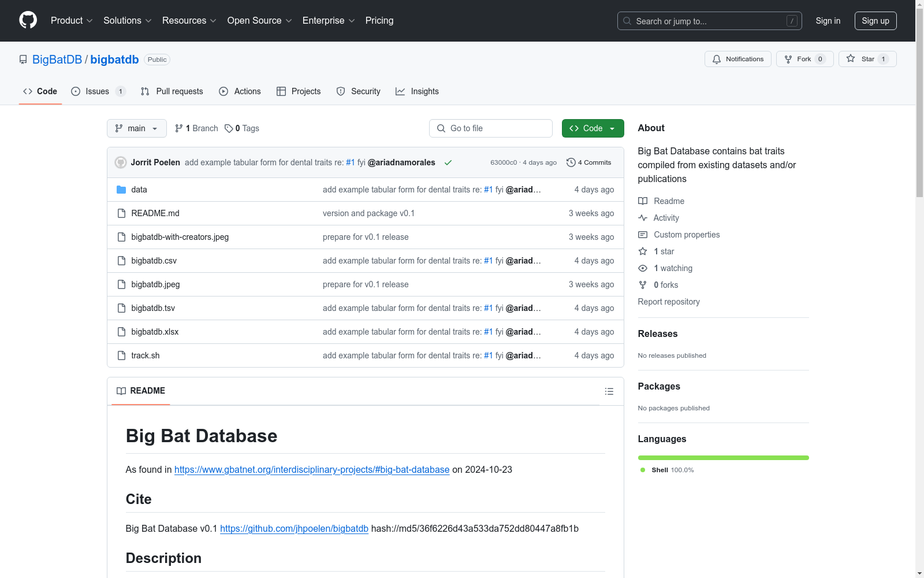Click the file icon for bigbatdb.tsv

pyautogui.click(x=121, y=308)
